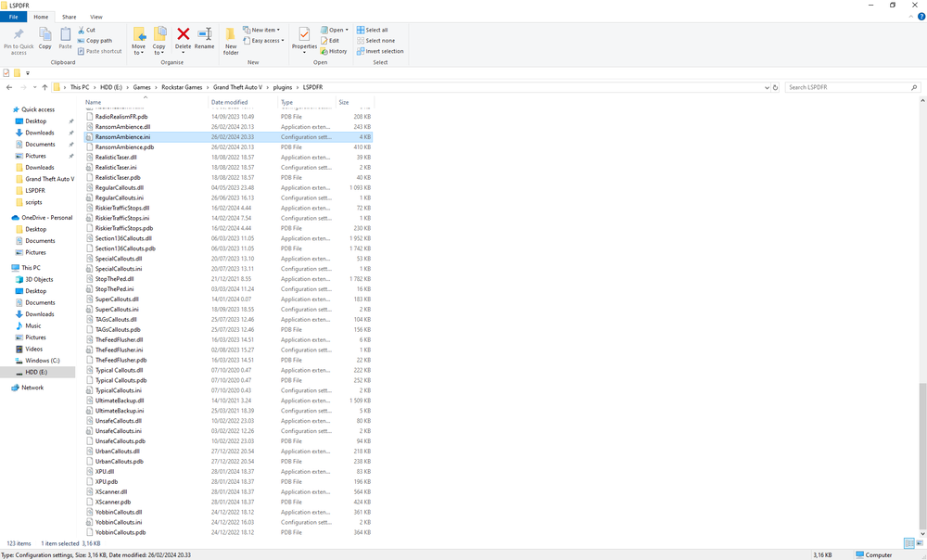Expand the Move to dropdown
The image size is (927, 560).
139,40
